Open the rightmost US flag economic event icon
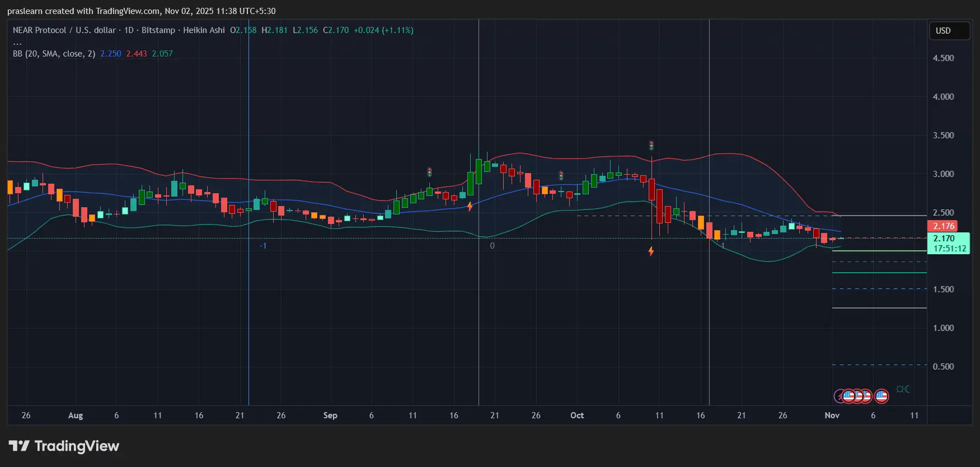Screen dimensions: 980x467 pos(881,396)
